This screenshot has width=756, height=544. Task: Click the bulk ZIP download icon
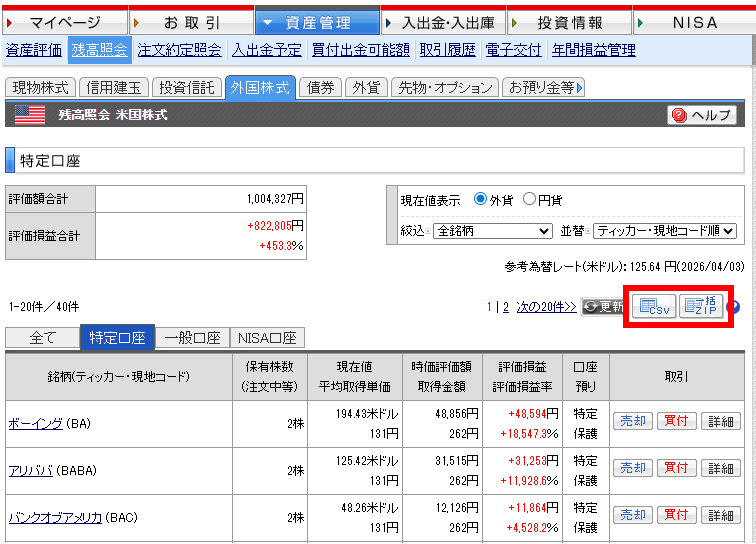point(701,306)
